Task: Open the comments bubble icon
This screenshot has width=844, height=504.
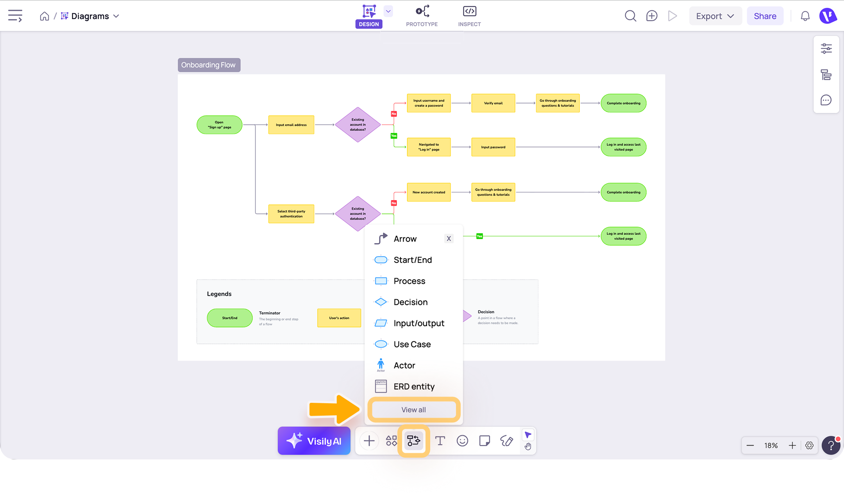Action: (x=826, y=100)
